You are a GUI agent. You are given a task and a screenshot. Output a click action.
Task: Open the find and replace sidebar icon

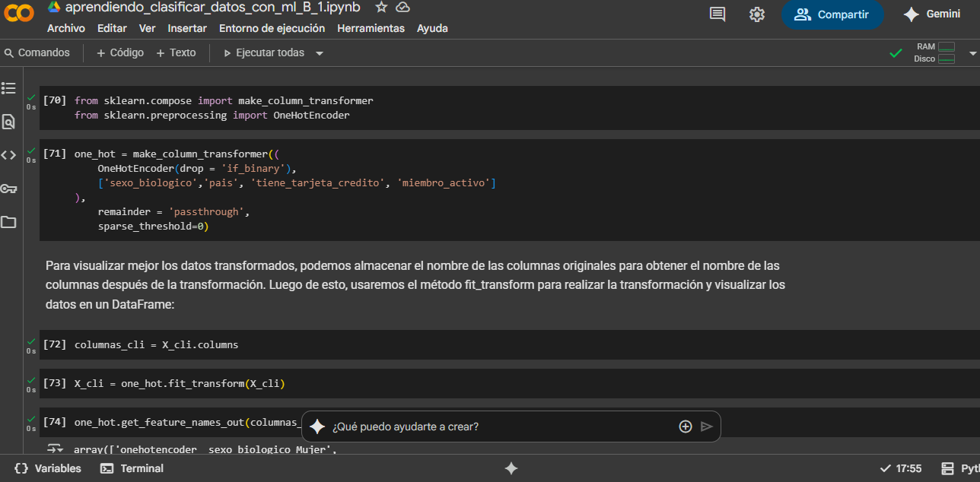(x=8, y=122)
